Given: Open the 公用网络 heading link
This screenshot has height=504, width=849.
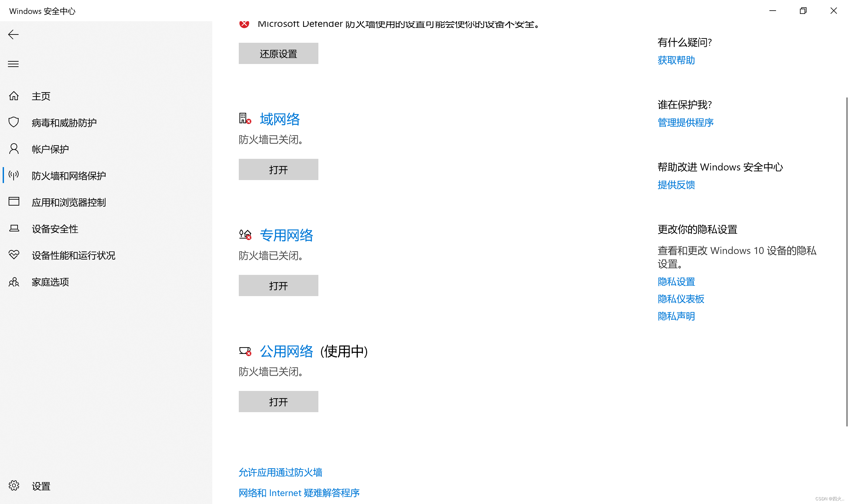Looking at the screenshot, I should (x=286, y=351).
